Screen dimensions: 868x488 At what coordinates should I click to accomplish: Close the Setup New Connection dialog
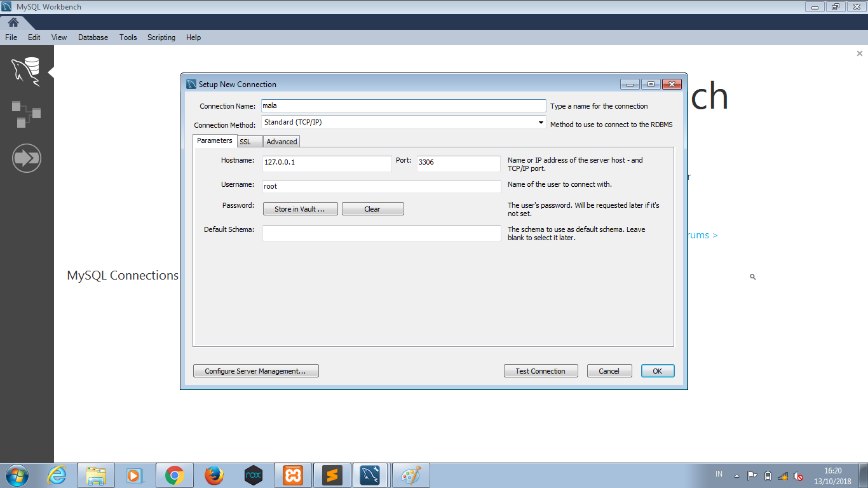672,84
